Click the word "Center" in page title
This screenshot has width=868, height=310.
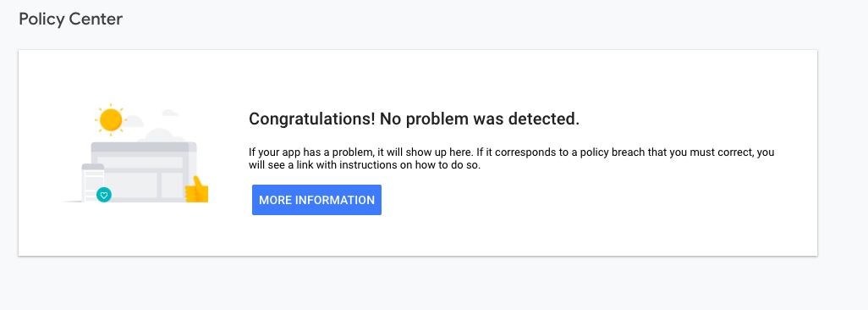pyautogui.click(x=96, y=19)
